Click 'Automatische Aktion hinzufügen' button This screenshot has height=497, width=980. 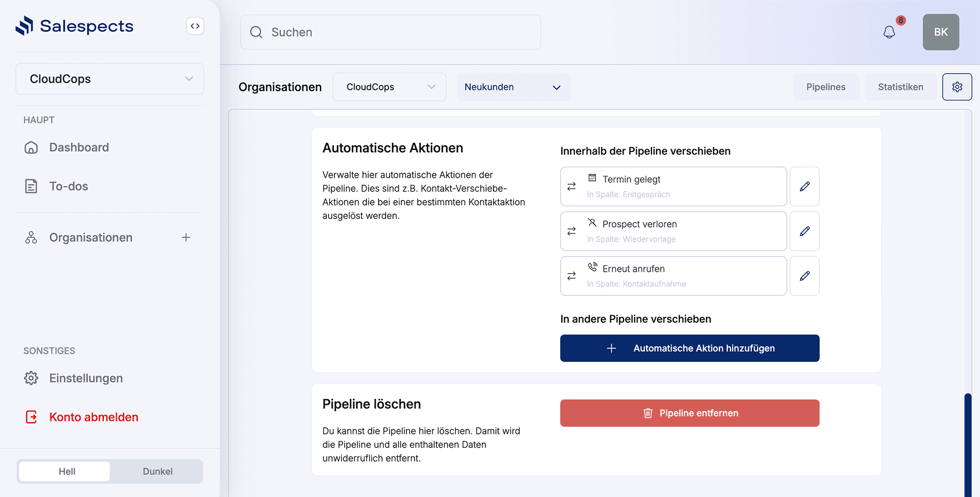pos(690,348)
